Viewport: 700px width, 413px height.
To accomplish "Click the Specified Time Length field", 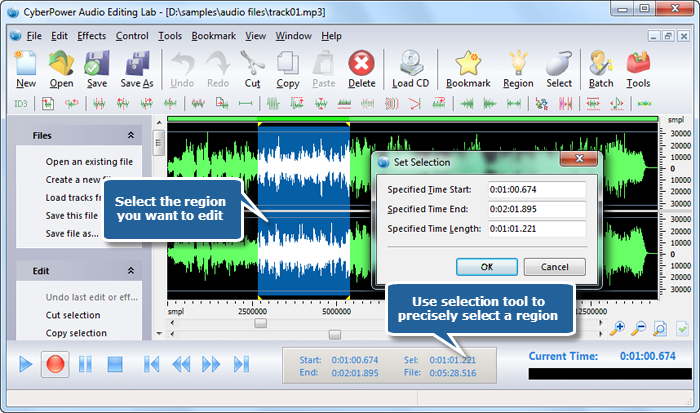I will (x=537, y=229).
